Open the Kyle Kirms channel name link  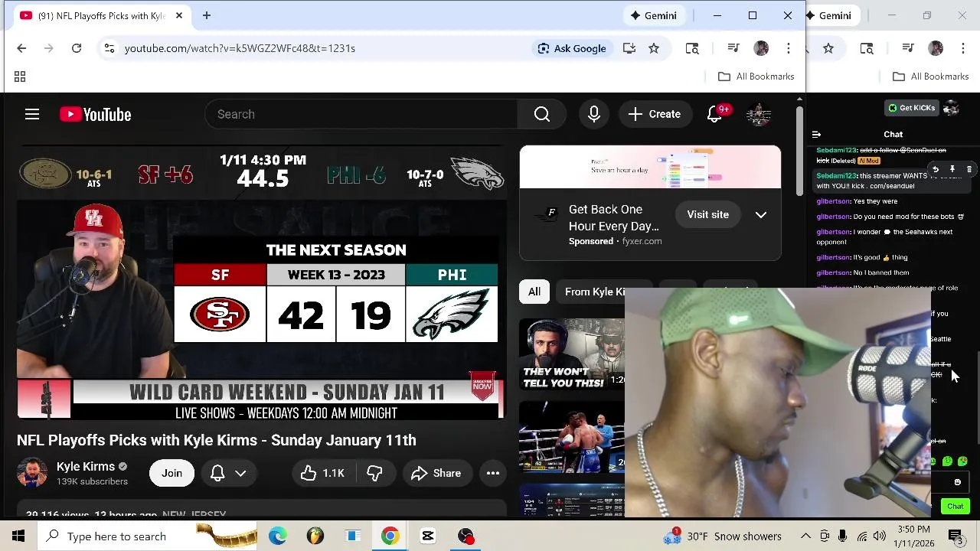(x=86, y=466)
